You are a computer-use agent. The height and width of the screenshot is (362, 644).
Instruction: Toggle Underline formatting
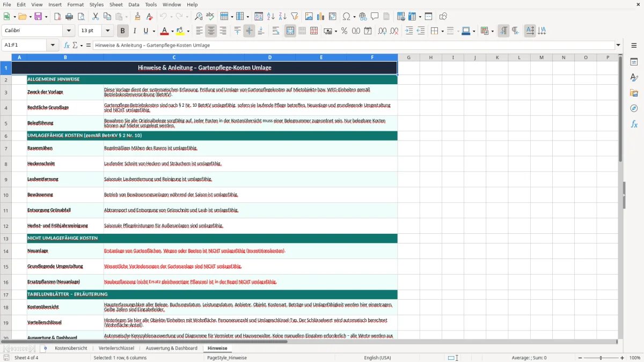coord(147,31)
